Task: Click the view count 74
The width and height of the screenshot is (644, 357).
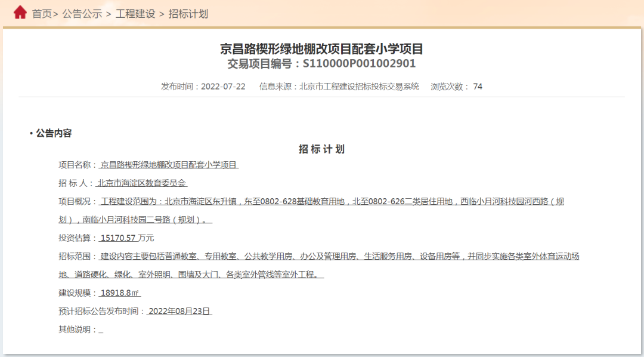Action: pyautogui.click(x=477, y=87)
